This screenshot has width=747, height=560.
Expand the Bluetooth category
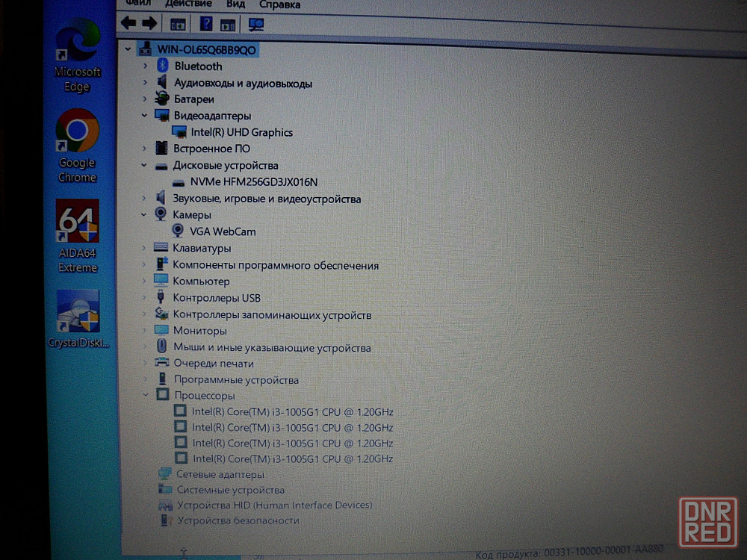(x=145, y=66)
